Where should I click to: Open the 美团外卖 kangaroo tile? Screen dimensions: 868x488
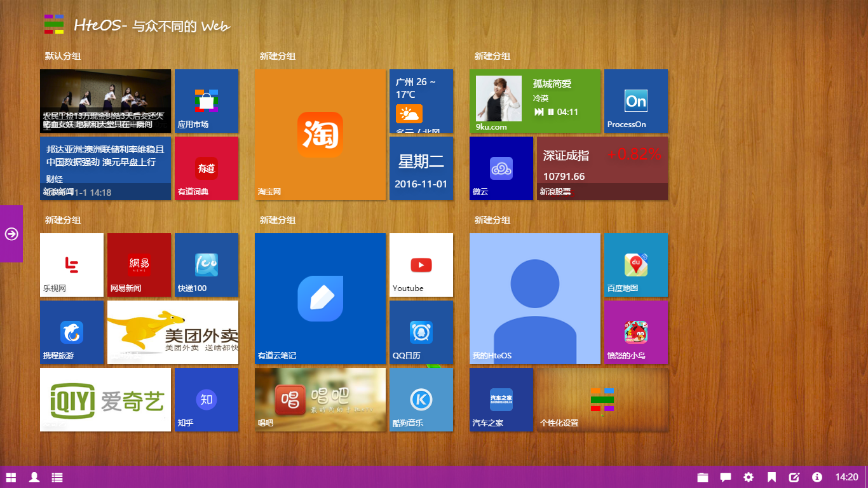173,332
